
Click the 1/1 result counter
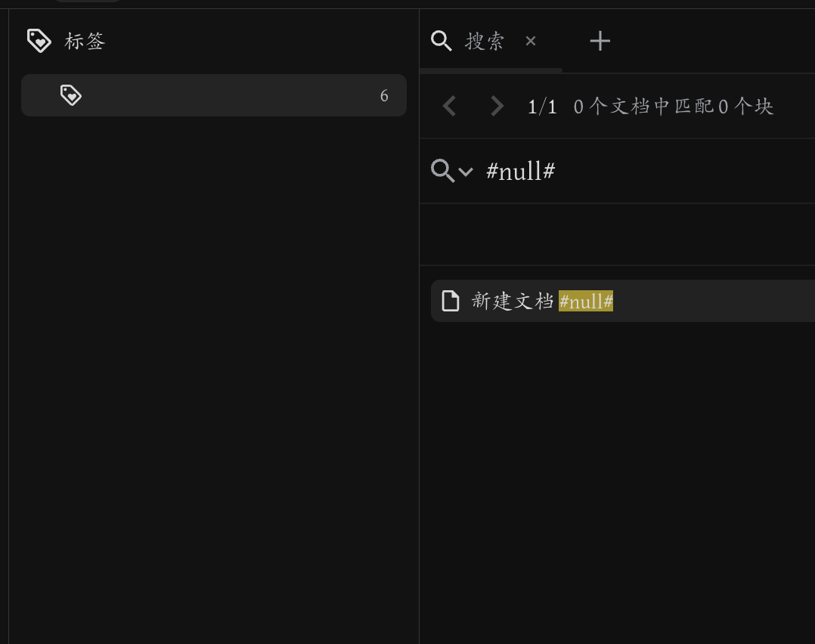click(x=541, y=106)
